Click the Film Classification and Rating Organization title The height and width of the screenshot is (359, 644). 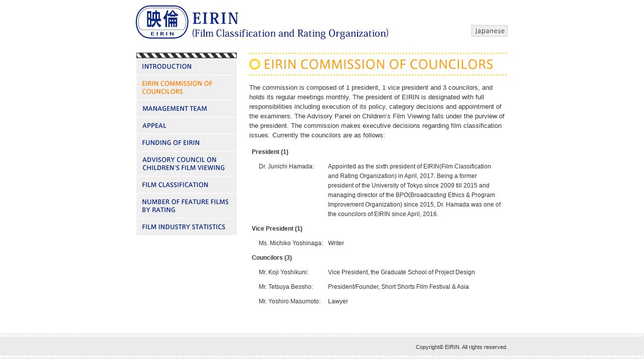(290, 34)
